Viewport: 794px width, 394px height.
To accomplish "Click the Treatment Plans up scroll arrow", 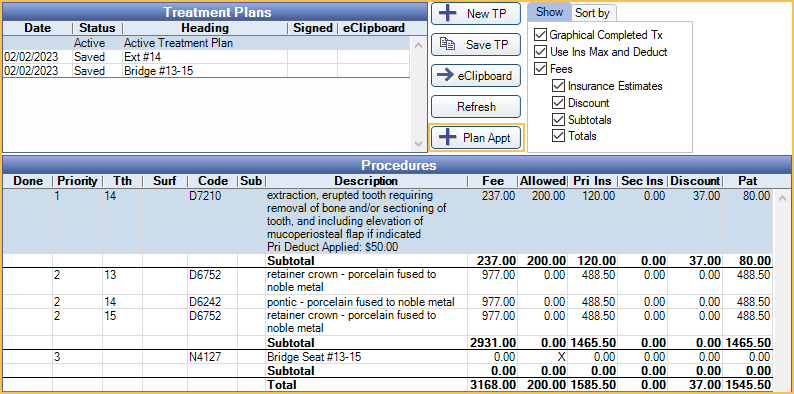I will tap(418, 45).
